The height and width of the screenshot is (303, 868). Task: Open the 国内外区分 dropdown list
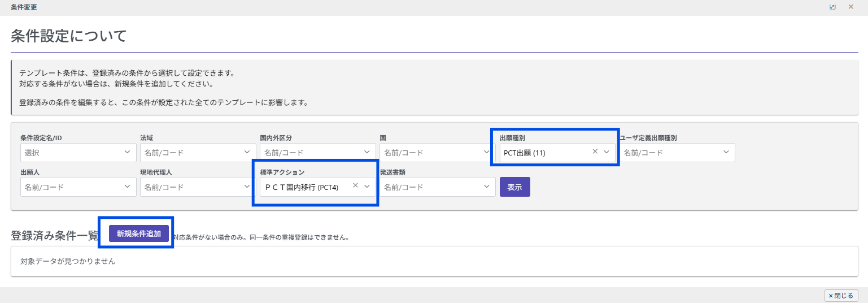tap(367, 152)
